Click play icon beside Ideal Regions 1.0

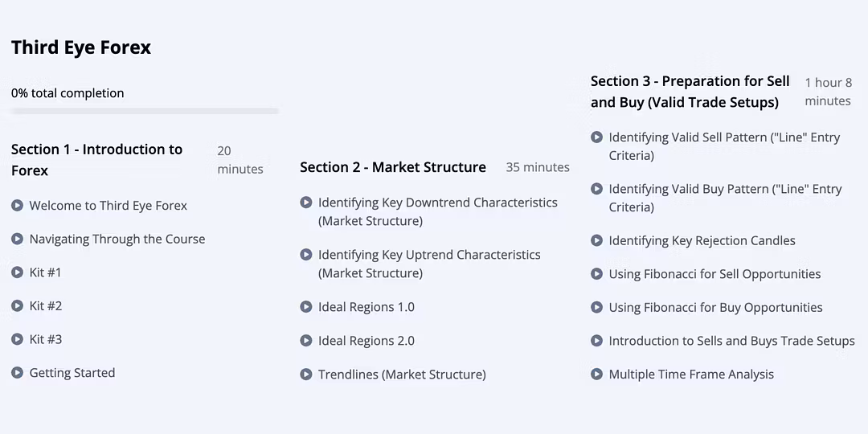click(x=305, y=307)
